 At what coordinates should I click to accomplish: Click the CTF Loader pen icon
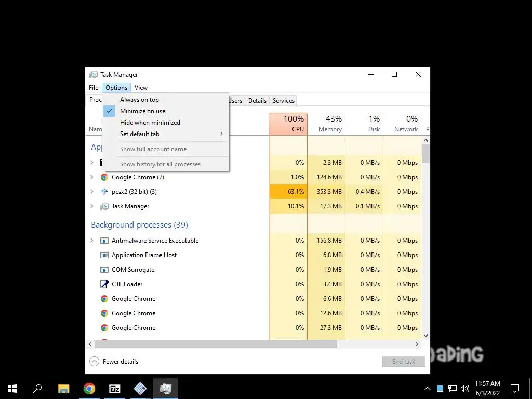[104, 284]
